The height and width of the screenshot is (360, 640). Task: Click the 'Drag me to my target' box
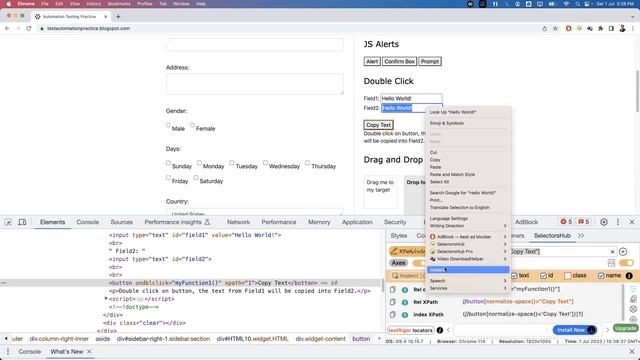coord(380,192)
